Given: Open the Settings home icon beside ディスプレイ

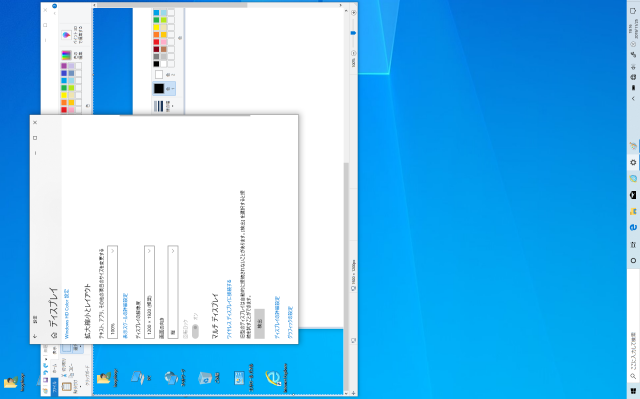Looking at the screenshot, I should (x=54, y=335).
